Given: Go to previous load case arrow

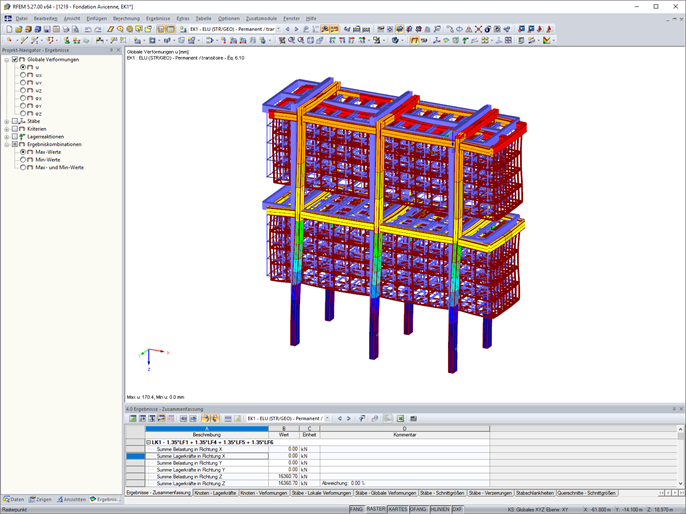Looking at the screenshot, I should click(x=287, y=29).
